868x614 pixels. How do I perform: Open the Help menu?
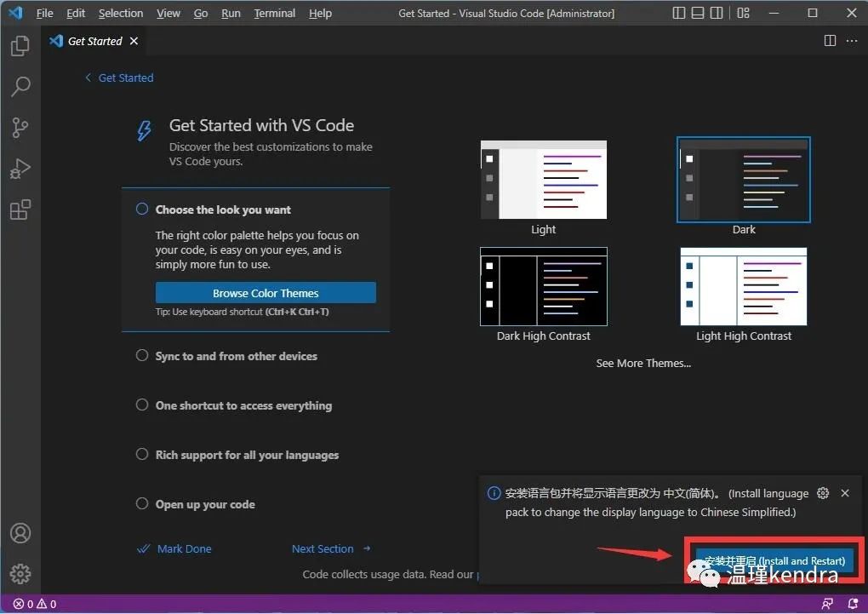click(321, 13)
